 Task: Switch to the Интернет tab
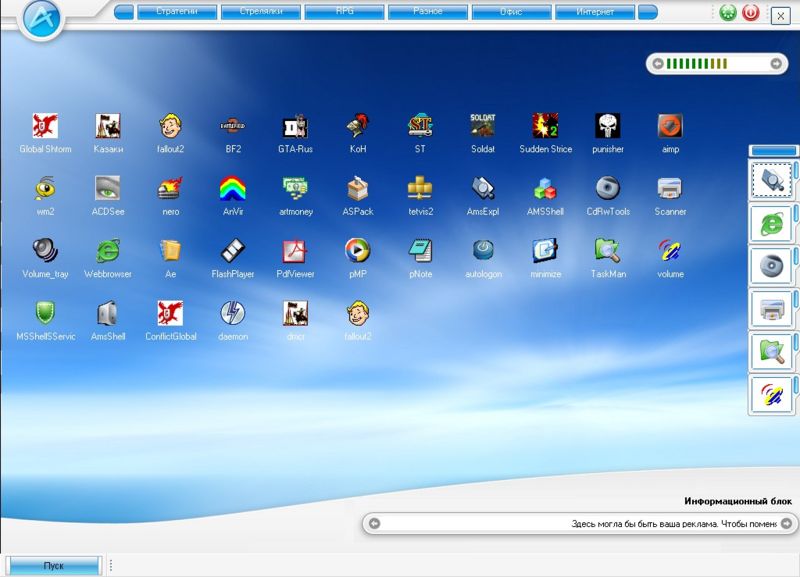[595, 12]
